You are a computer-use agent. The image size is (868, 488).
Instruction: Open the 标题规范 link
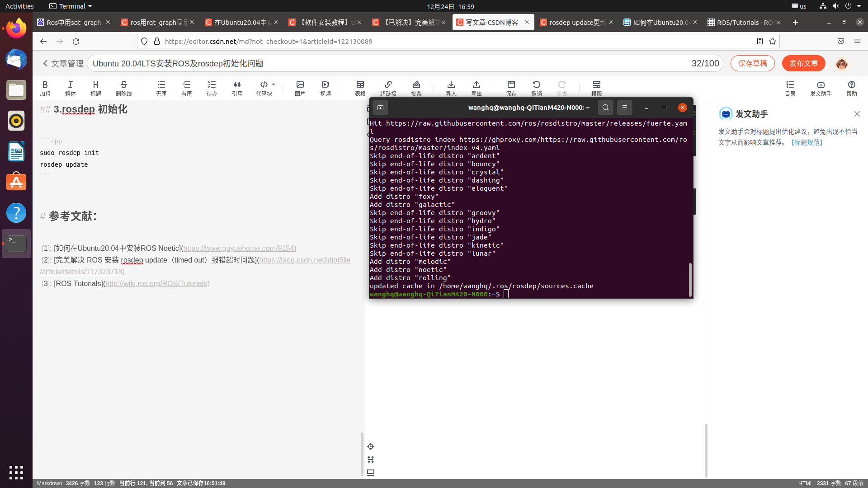click(807, 142)
